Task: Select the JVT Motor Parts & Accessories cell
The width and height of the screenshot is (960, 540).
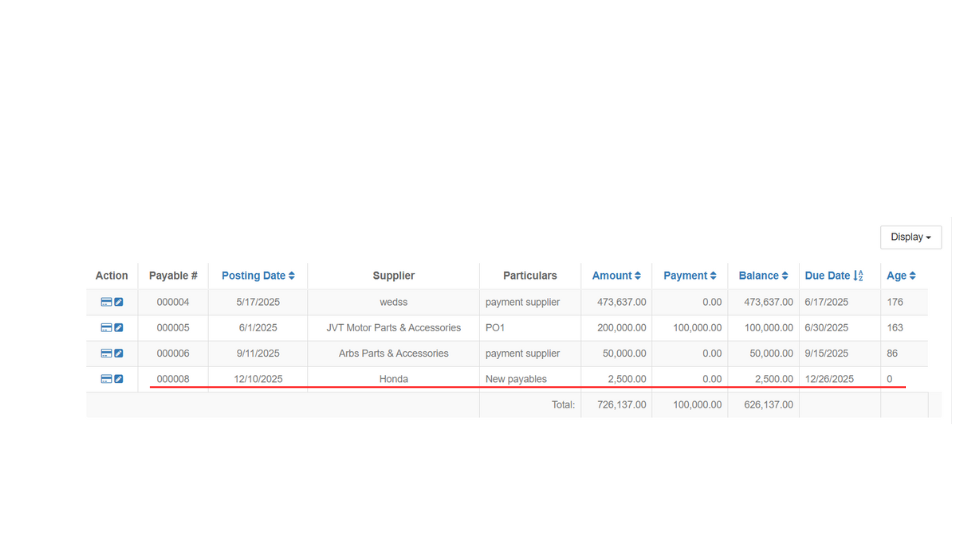Action: click(393, 328)
